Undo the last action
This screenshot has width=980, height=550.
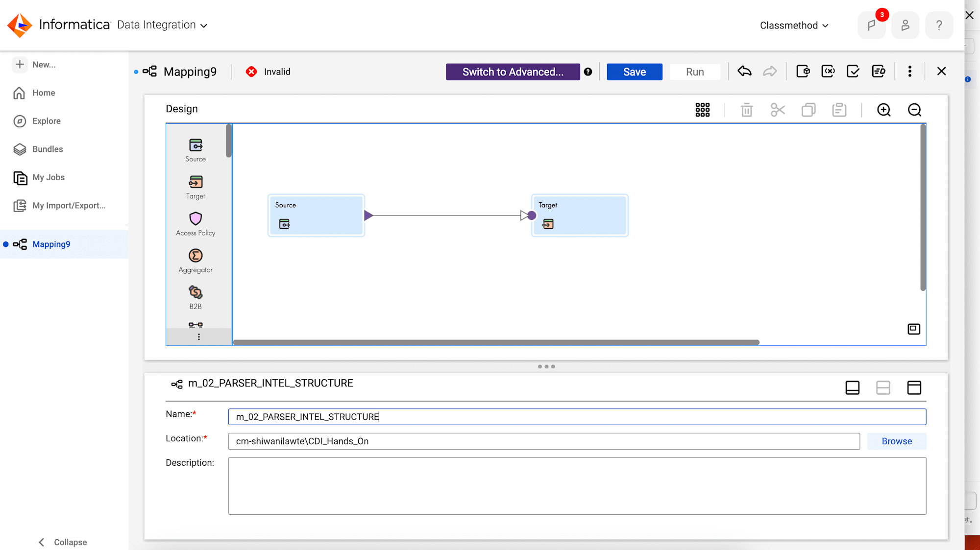point(744,72)
